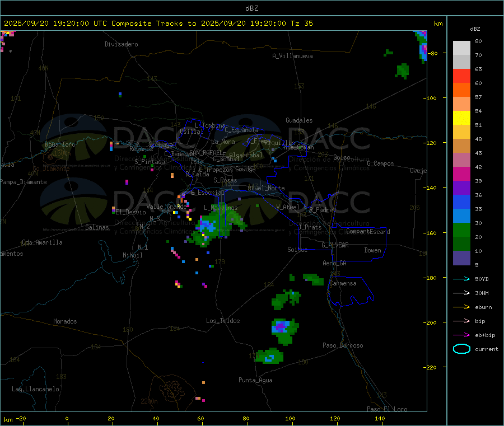504x426 pixels.
Task: Click the 'Los_Toldos' map label
Action: tap(223, 321)
